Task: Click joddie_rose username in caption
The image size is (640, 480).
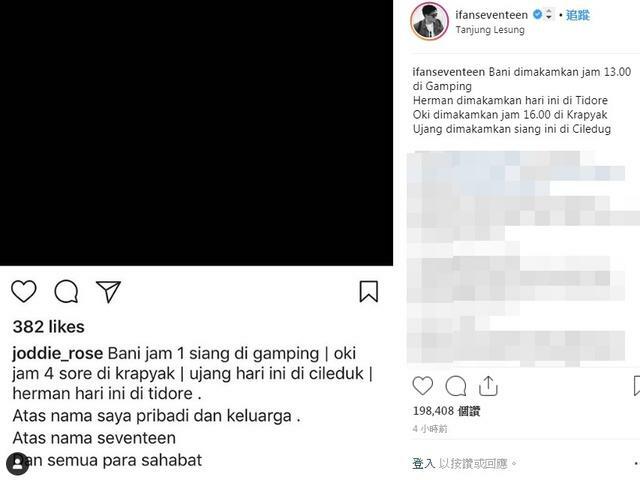Action: 58,353
